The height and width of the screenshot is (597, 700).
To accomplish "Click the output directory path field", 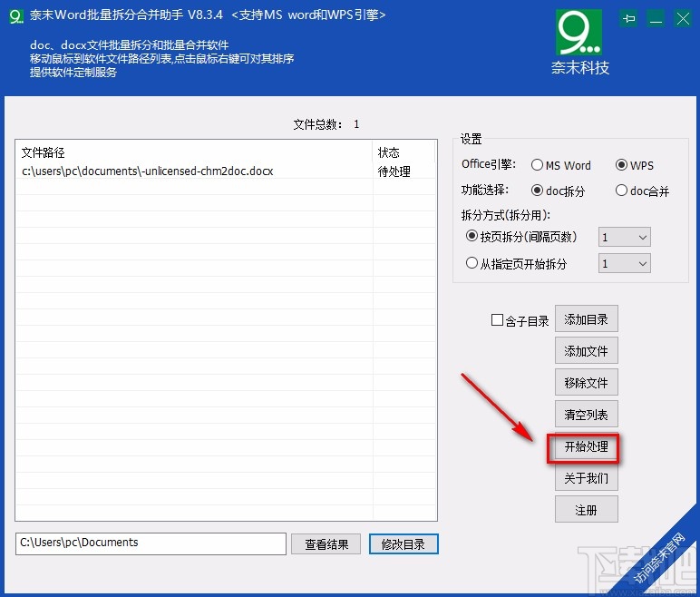I will [151, 543].
